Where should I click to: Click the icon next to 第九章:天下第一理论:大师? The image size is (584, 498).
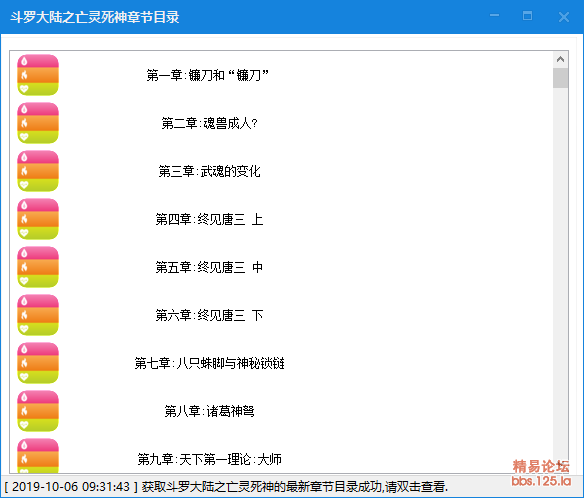pos(38,456)
